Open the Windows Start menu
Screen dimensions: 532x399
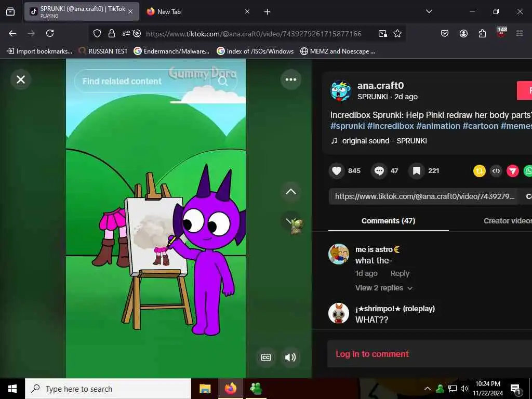pyautogui.click(x=12, y=389)
